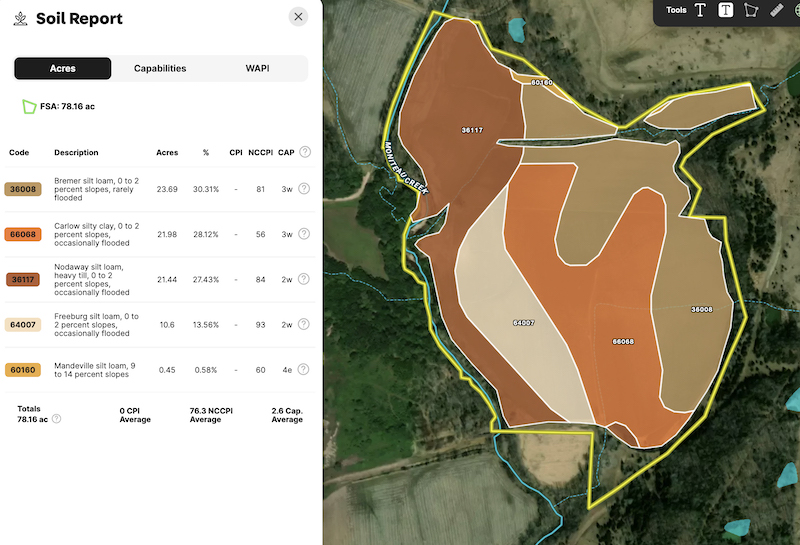Select the outlined text tool in Tools bar
Viewport: 800px width, 545px height.
pos(700,10)
